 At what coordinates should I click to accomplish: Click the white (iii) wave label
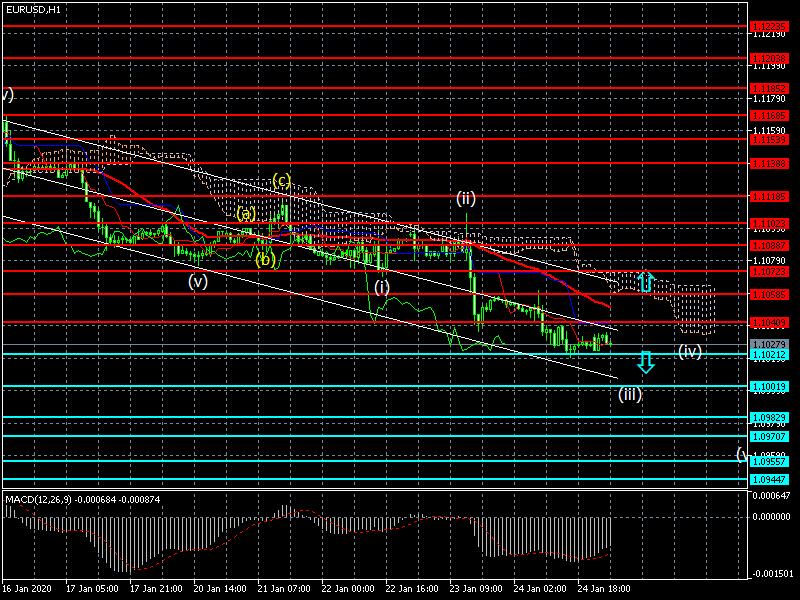point(629,393)
